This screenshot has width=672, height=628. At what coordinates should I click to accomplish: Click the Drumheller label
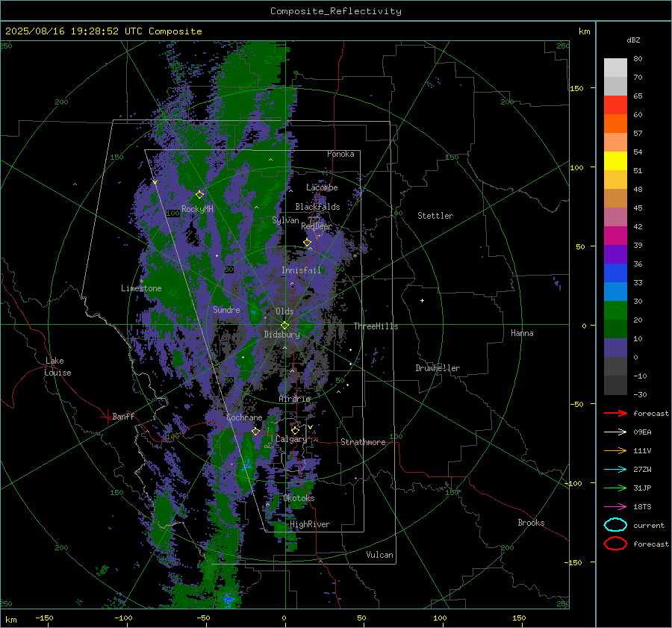438,368
